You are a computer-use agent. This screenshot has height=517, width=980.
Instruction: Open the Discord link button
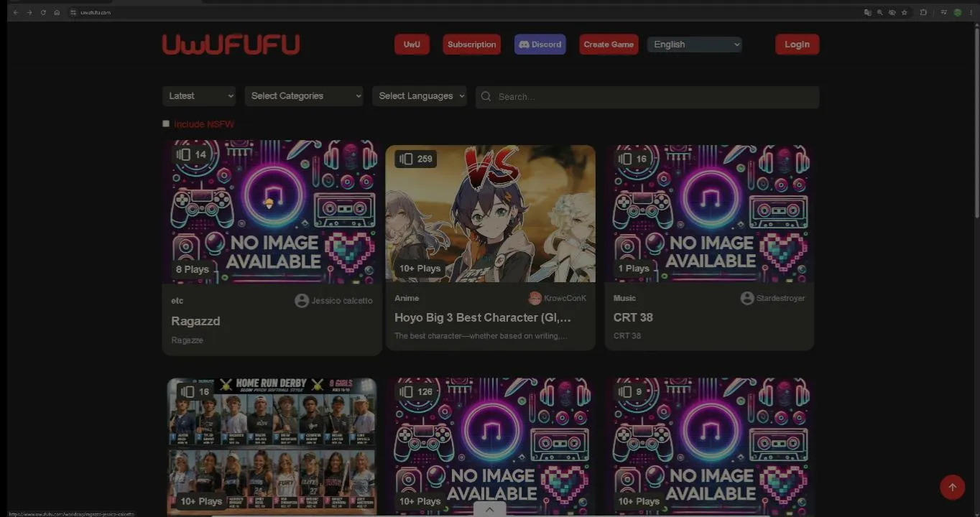[x=540, y=45]
